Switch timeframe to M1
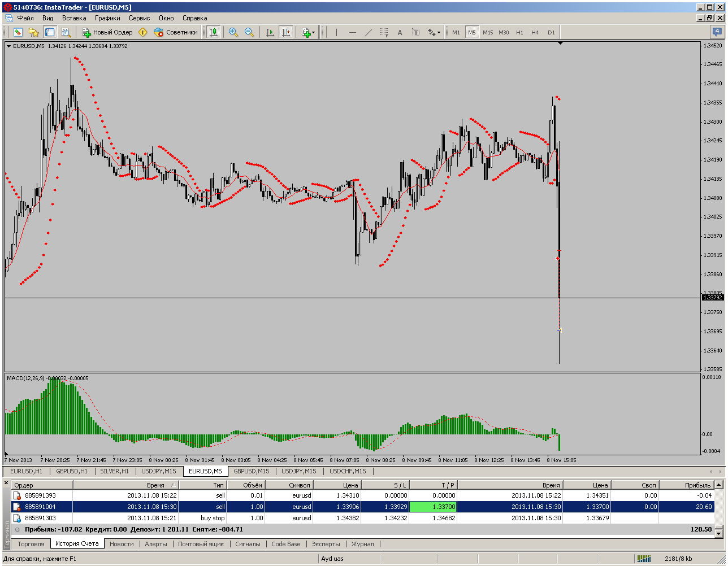Image resolution: width=728 pixels, height=566 pixels. point(456,32)
